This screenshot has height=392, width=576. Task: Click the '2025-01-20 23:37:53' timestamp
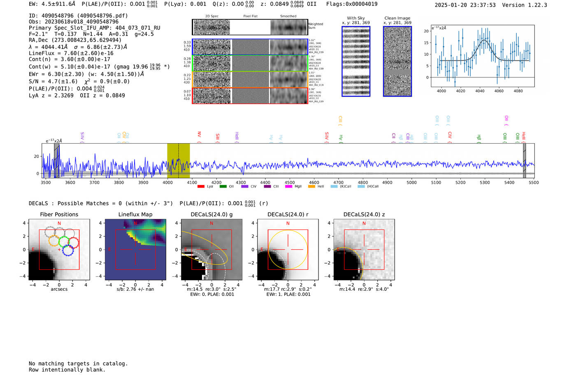coord(465,5)
